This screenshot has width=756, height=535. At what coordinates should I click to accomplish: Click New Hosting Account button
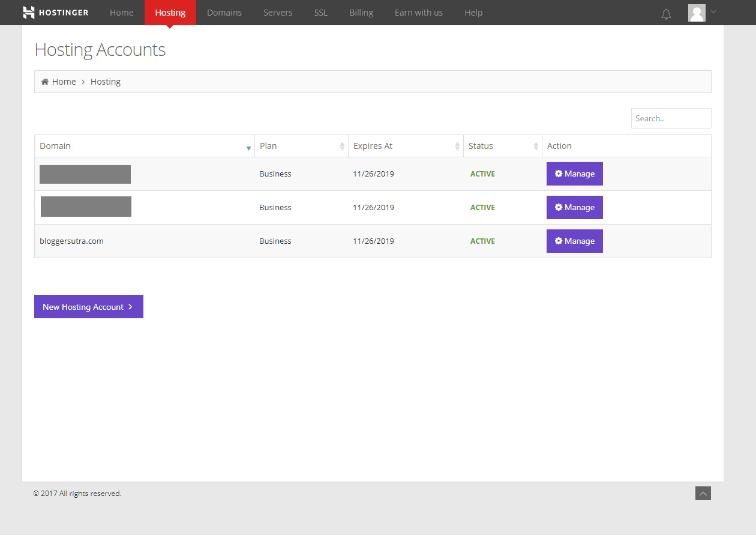pos(89,307)
